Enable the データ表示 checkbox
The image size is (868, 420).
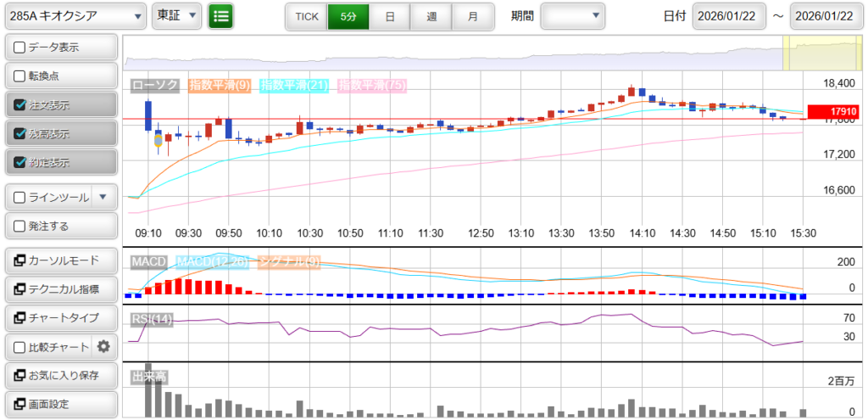point(20,48)
